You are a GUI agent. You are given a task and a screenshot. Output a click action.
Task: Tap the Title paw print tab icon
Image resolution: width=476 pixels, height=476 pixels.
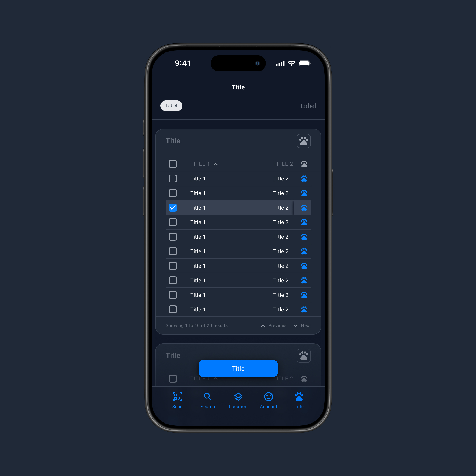tap(299, 397)
